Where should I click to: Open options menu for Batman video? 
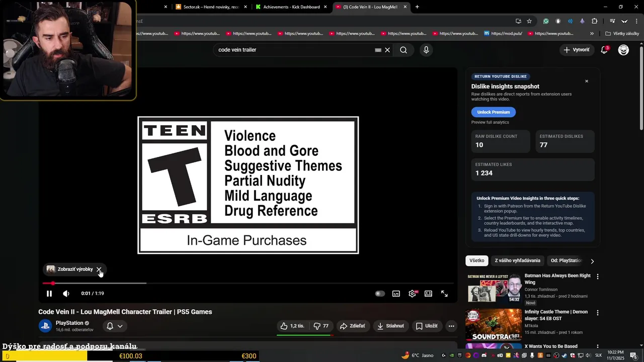tap(598, 277)
